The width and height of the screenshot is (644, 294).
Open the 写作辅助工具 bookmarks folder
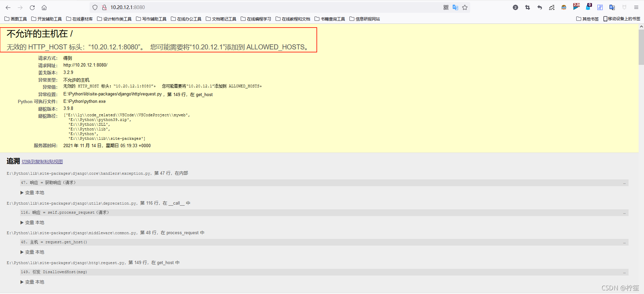(x=151, y=19)
